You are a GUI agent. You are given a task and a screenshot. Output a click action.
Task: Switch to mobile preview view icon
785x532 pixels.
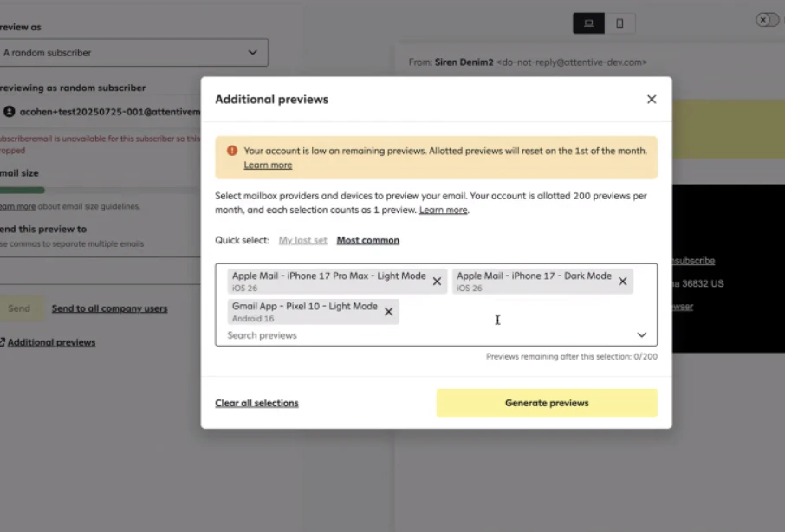[620, 23]
